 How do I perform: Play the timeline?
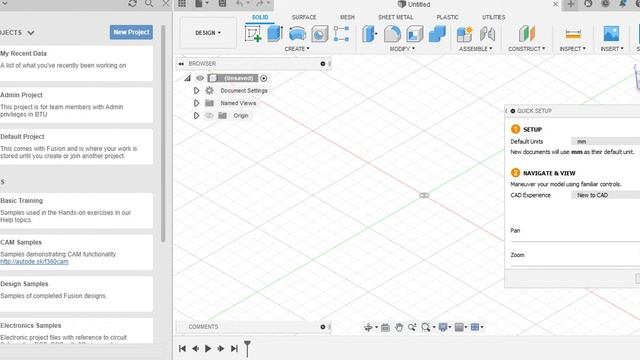pyautogui.click(x=208, y=349)
